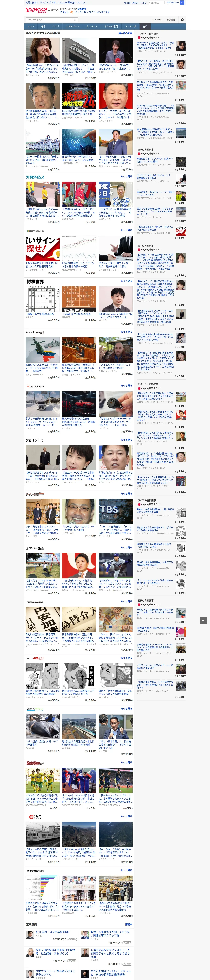Viewport: 210px width, 980px height.
Task: Select the 有料 tab
Action: click(x=145, y=27)
